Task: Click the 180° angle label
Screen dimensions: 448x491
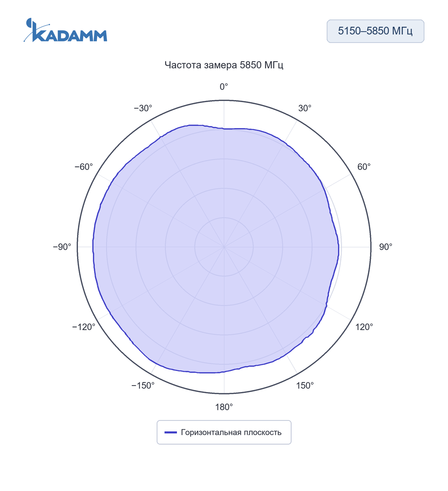Action: [x=224, y=407]
